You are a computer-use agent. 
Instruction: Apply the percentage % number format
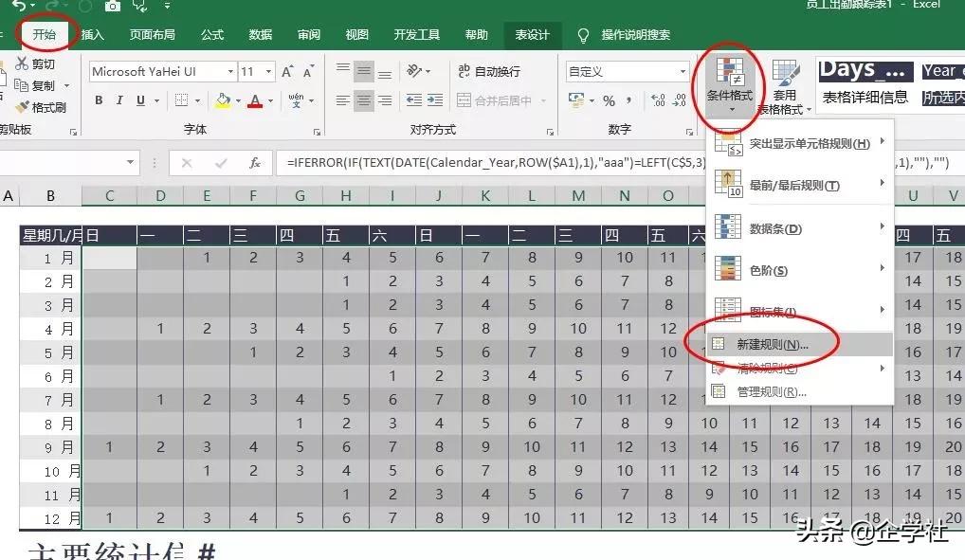pos(608,99)
